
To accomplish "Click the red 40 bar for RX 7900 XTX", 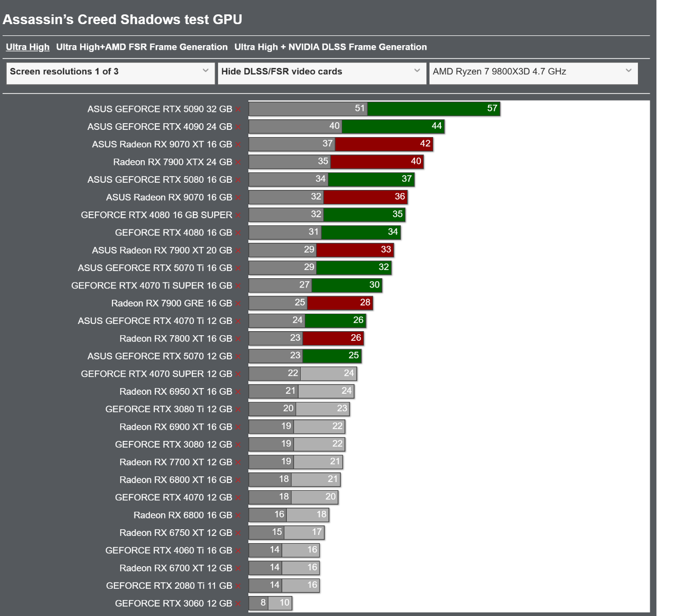I will point(377,162).
